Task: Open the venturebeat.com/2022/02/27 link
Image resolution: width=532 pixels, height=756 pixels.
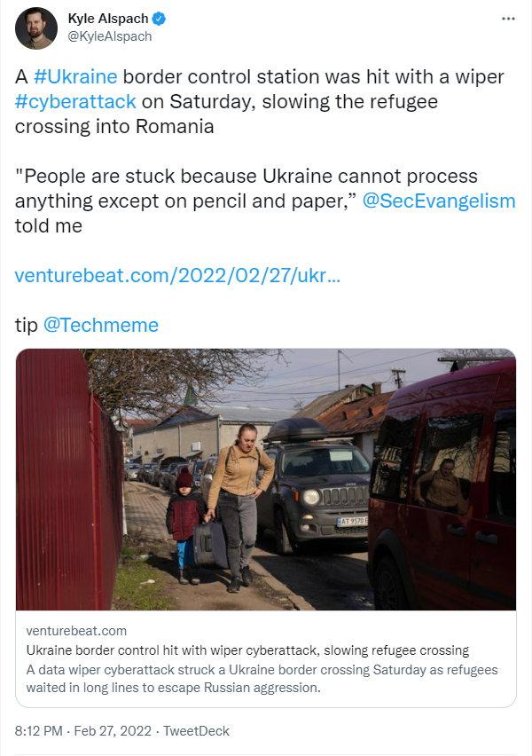Action: click(x=178, y=276)
